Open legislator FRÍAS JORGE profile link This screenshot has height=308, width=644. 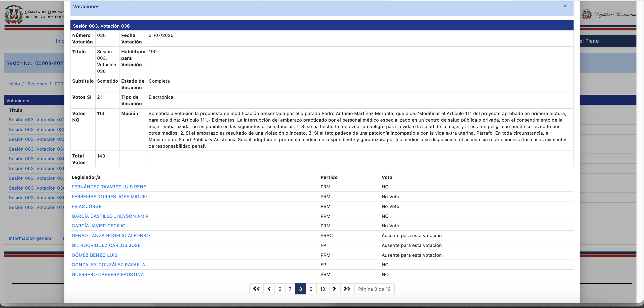87,207
